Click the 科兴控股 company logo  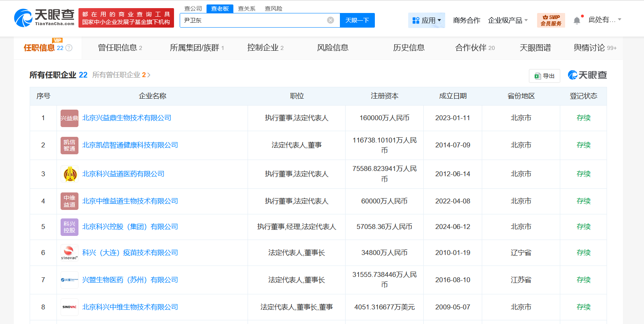(70, 227)
